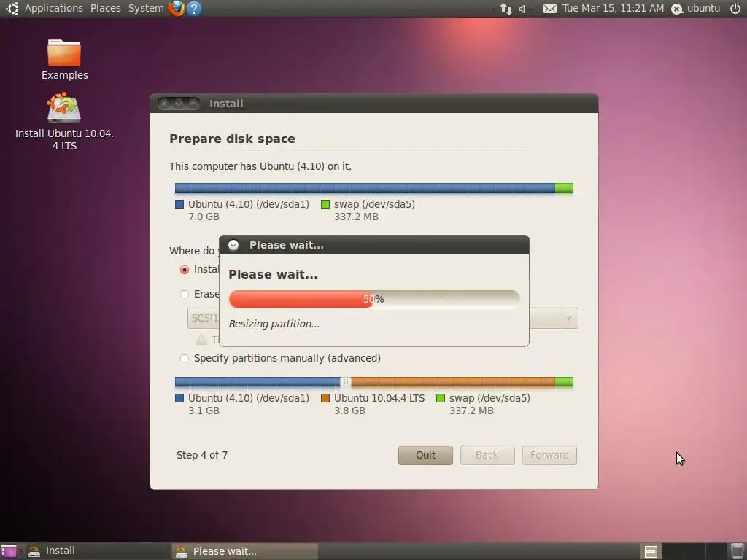Click the '3.1 GB' partition size
Viewport: 747px width, 560px height.
(204, 411)
